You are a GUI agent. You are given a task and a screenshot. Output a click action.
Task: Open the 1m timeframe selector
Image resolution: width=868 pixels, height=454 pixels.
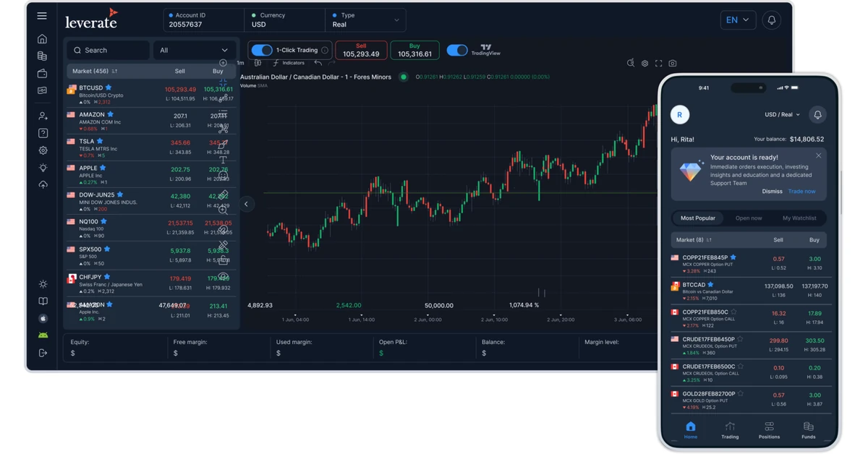[240, 63]
